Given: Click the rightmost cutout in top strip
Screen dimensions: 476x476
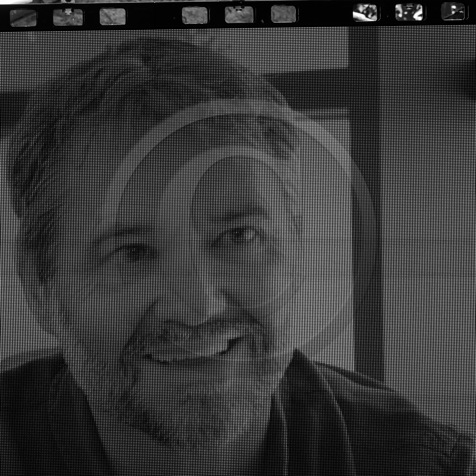Looking at the screenshot, I should pos(452,12).
